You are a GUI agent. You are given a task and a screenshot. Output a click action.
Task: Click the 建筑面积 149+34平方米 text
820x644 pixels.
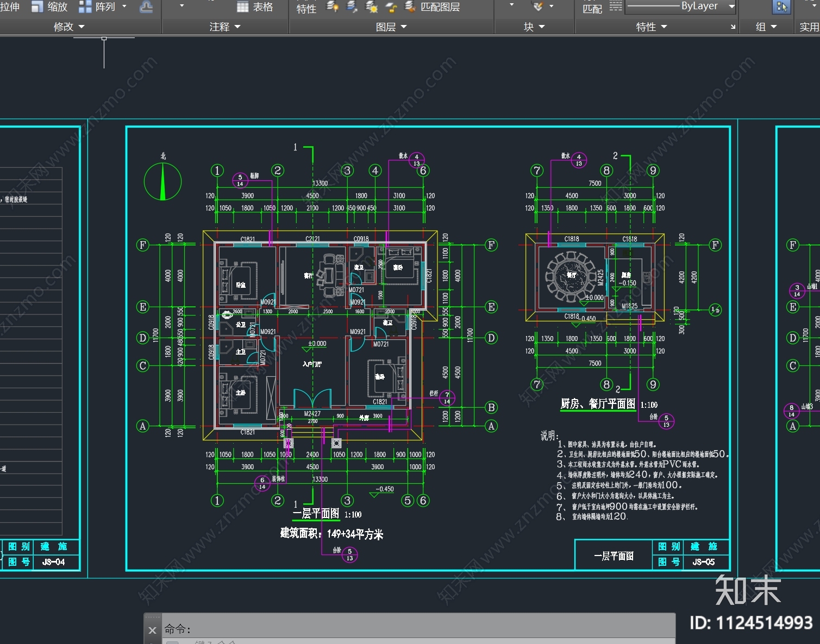click(x=331, y=534)
